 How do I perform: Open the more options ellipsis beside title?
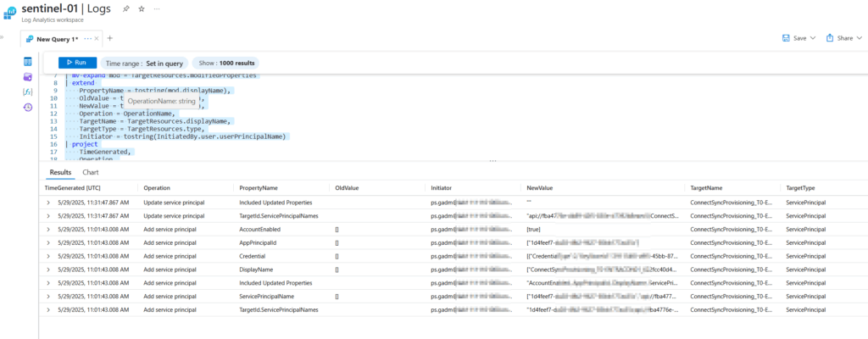click(158, 9)
